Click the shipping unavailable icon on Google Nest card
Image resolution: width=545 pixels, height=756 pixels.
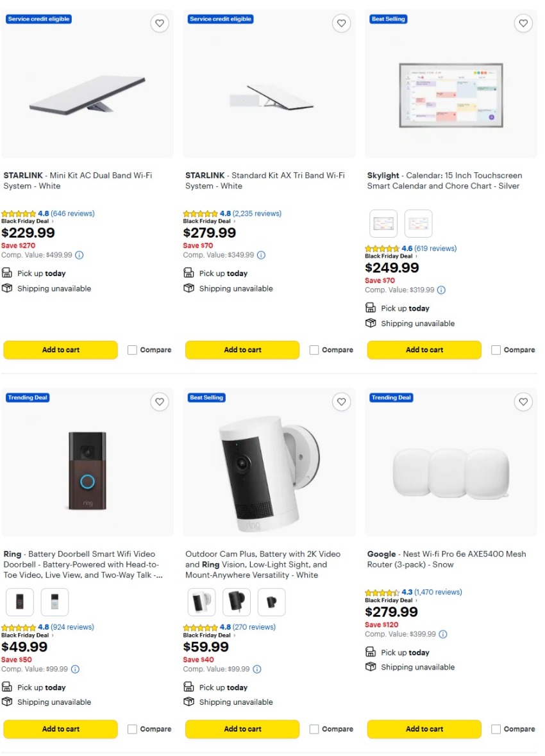coord(371,666)
